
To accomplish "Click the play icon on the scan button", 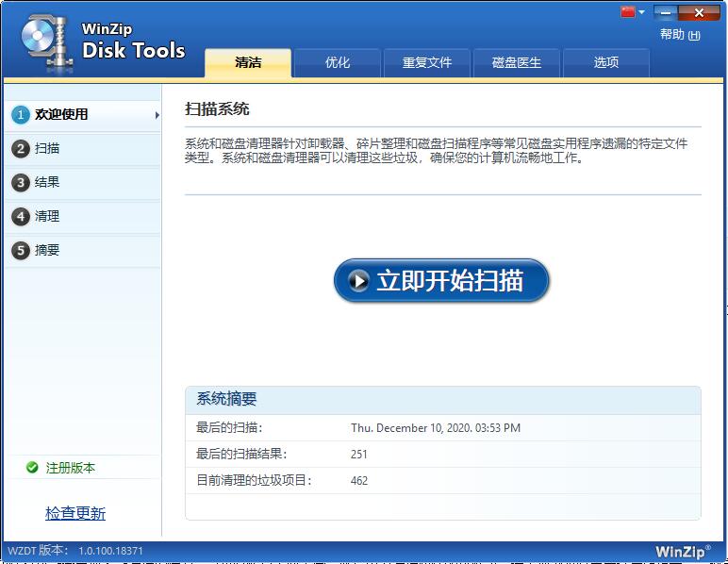I will pyautogui.click(x=358, y=281).
